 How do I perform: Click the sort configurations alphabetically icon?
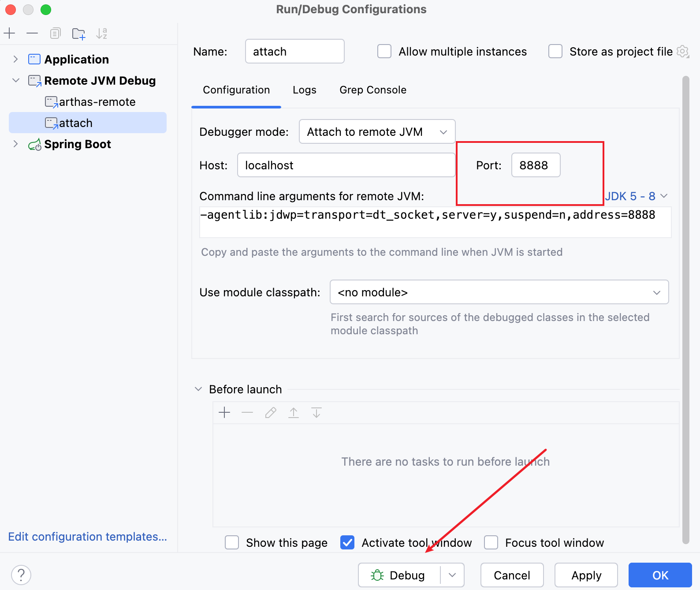click(102, 34)
